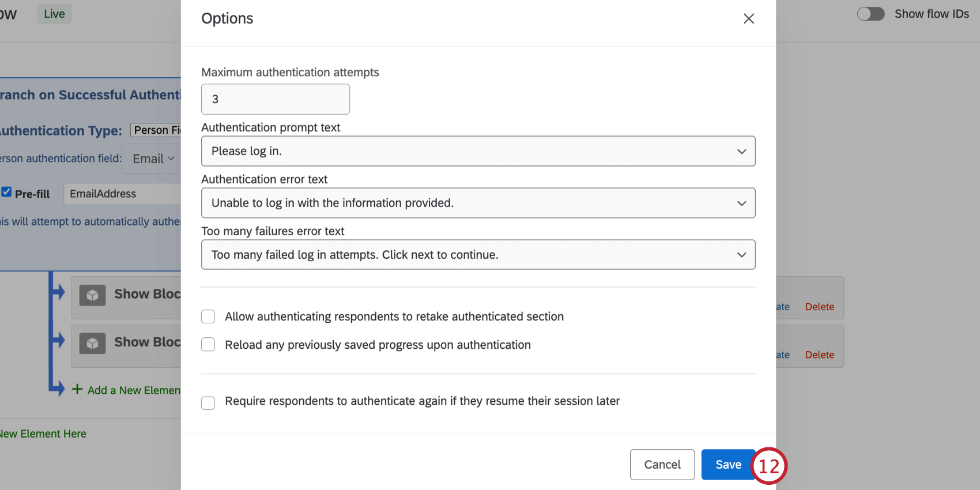Enable retake authenticated section checkbox
Viewport: 980px width, 490px height.
pos(208,316)
